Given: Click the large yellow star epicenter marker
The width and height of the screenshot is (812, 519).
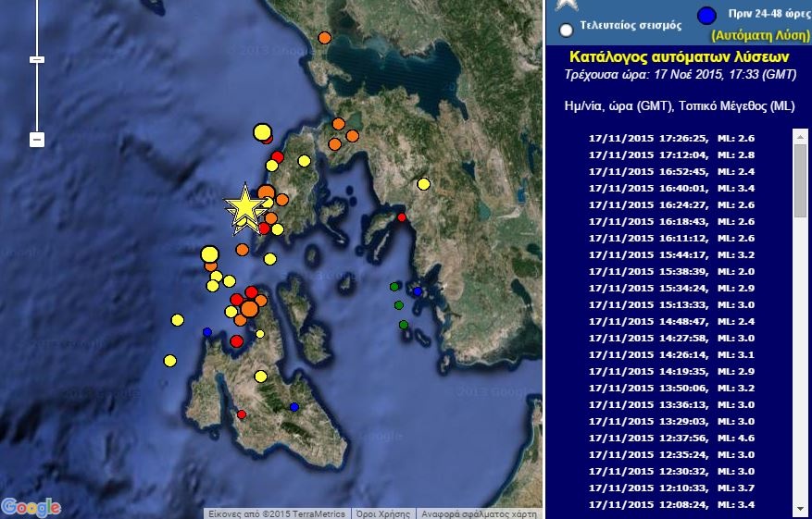Looking at the screenshot, I should coord(245,206).
